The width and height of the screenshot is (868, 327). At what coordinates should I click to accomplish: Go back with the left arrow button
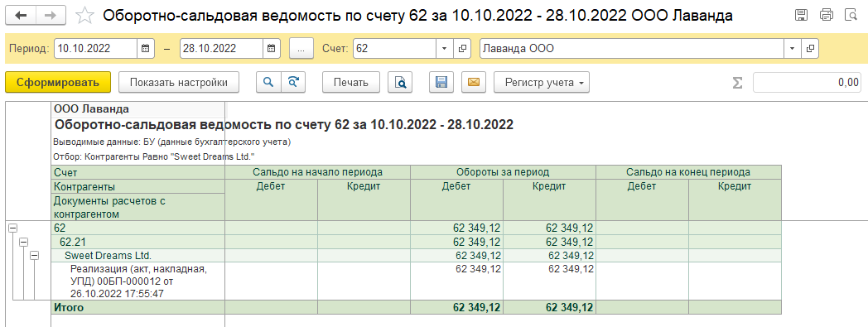[21, 16]
